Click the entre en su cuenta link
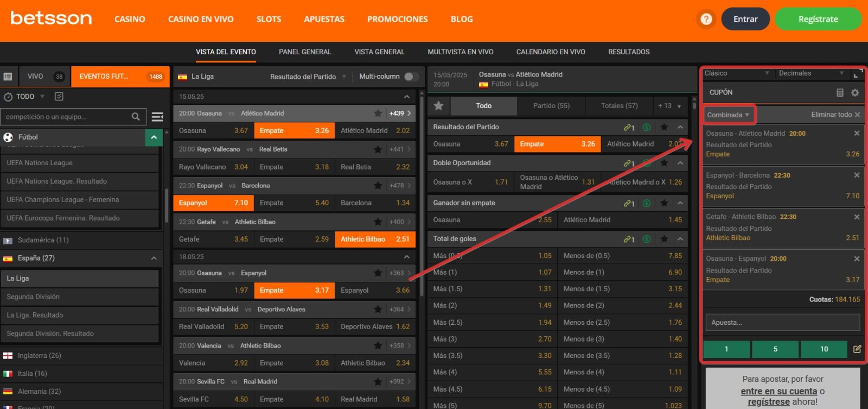The height and width of the screenshot is (409, 868). (778, 391)
